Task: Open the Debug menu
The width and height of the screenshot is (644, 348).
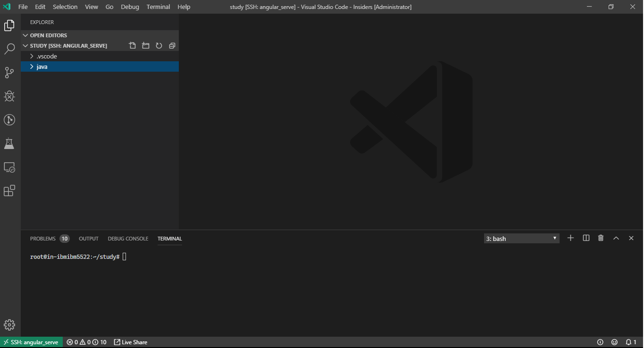Action: pos(130,7)
